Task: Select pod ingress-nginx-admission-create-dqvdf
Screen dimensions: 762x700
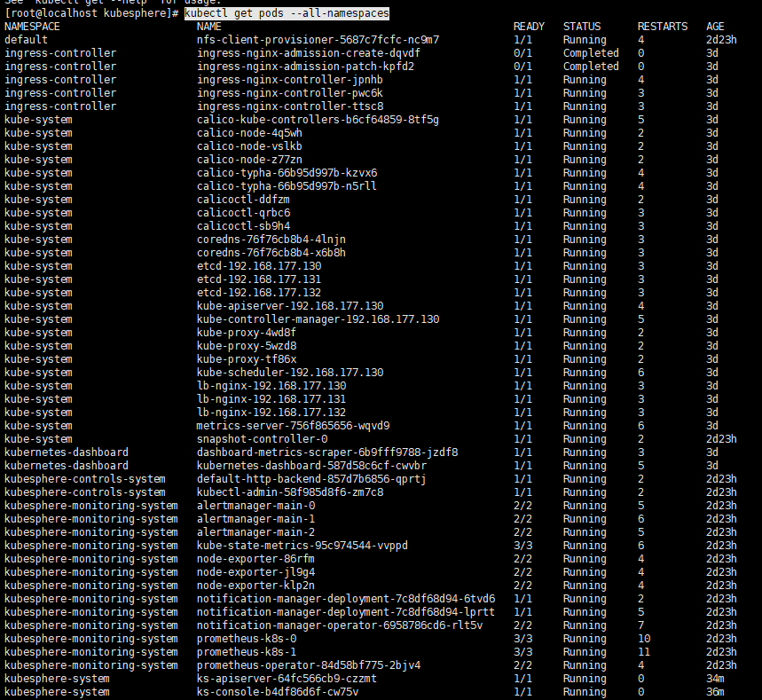Action: point(309,53)
